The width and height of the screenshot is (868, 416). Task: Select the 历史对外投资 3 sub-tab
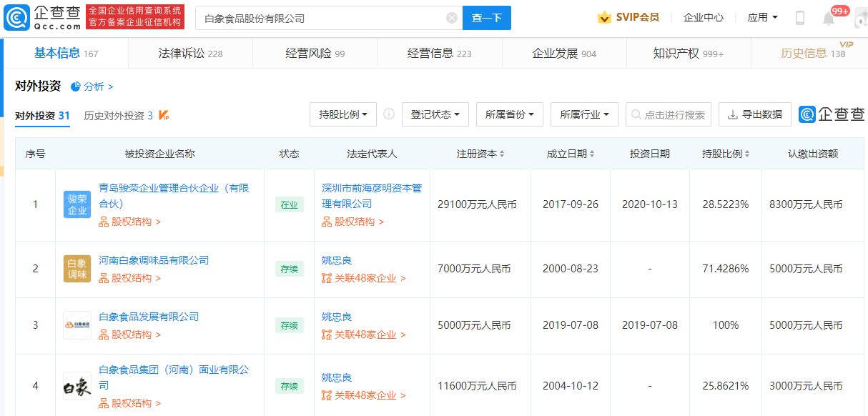click(118, 115)
